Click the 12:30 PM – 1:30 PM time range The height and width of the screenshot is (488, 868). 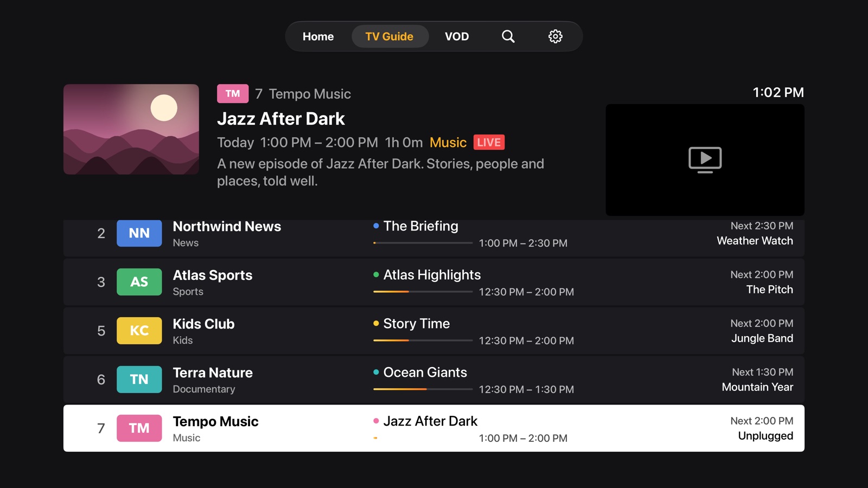click(x=526, y=389)
